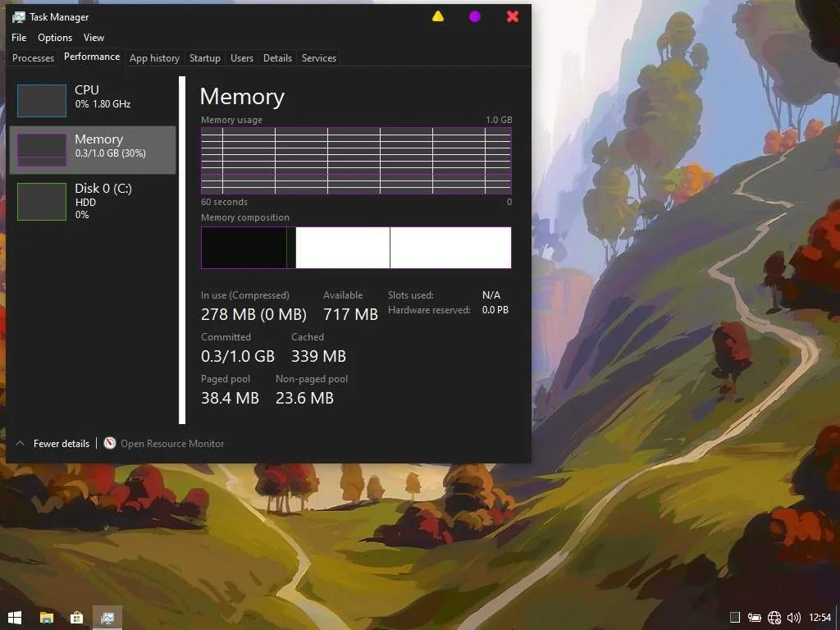Click the yellow triangle minimize button
Screen dimensions: 840x630
(438, 16)
